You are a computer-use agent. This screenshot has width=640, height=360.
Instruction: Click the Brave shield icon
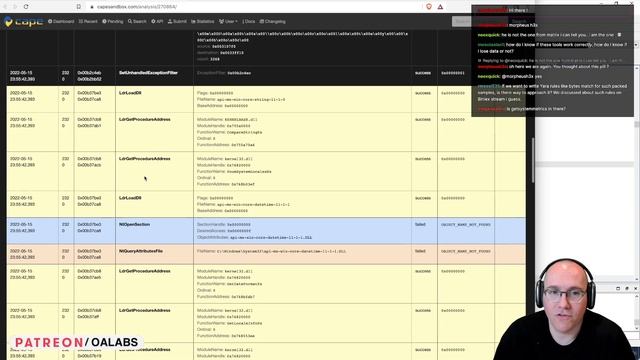coord(429,7)
